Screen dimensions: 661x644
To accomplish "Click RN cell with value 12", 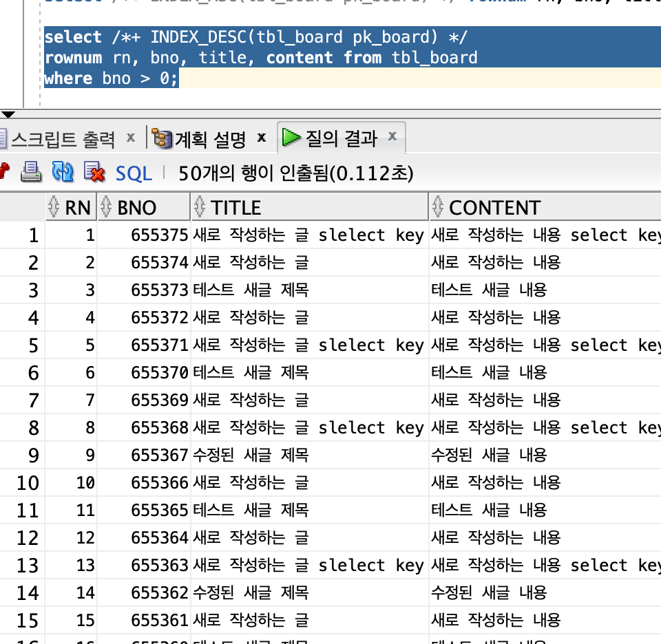I will point(71,538).
